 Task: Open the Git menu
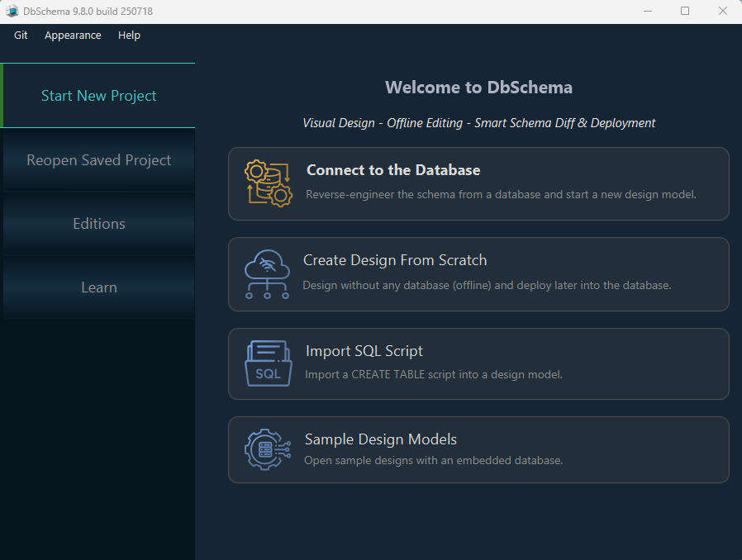point(21,35)
